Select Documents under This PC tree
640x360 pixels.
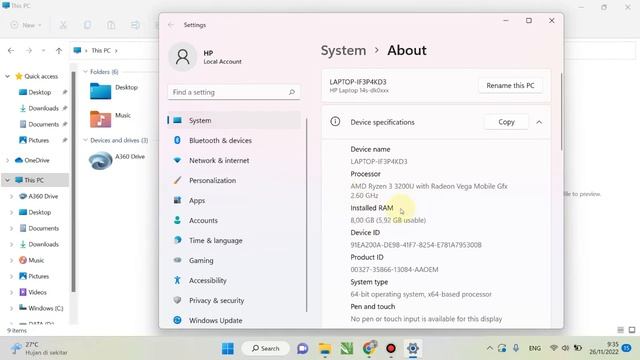(x=43, y=228)
